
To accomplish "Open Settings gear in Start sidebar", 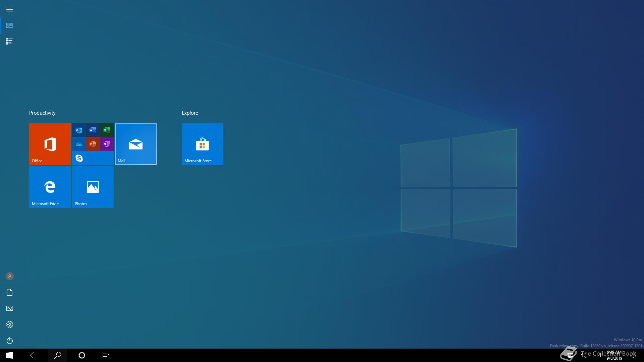I will tap(10, 324).
